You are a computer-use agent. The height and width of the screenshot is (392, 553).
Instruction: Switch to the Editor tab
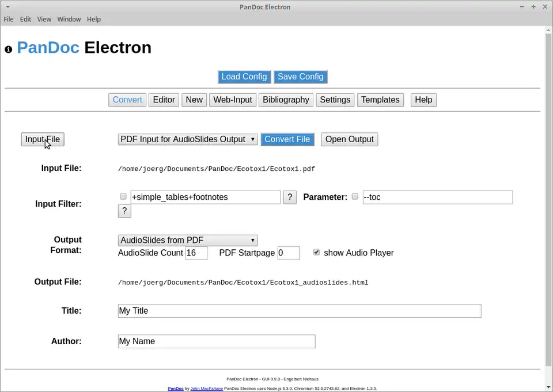164,100
